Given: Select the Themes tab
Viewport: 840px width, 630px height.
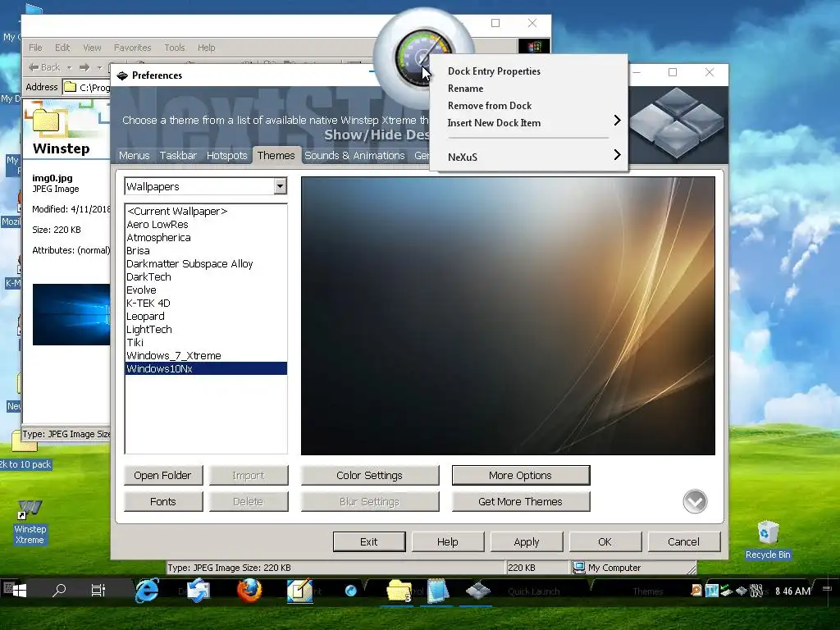Looking at the screenshot, I should pos(276,155).
